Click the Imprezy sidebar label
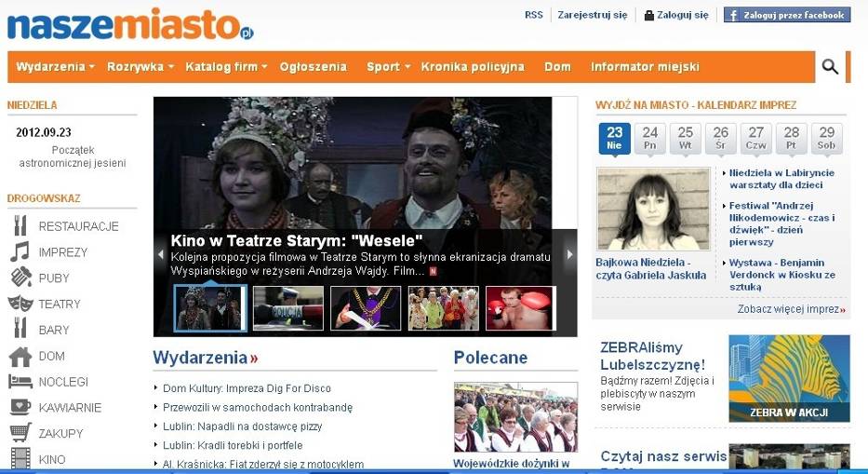The image size is (868, 474). tap(63, 252)
